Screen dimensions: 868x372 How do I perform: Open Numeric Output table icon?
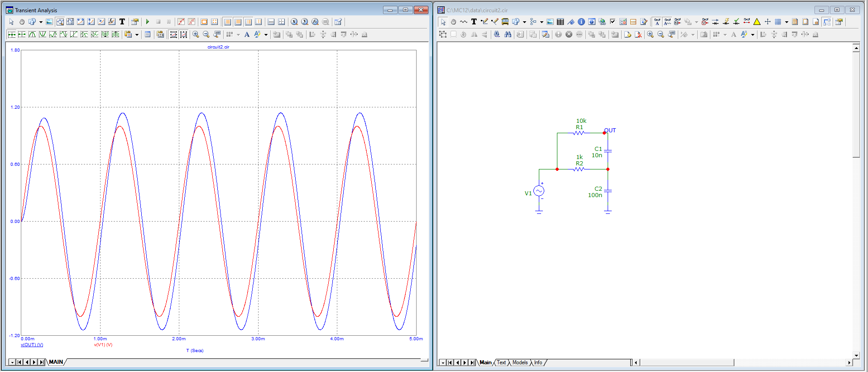pos(148,34)
